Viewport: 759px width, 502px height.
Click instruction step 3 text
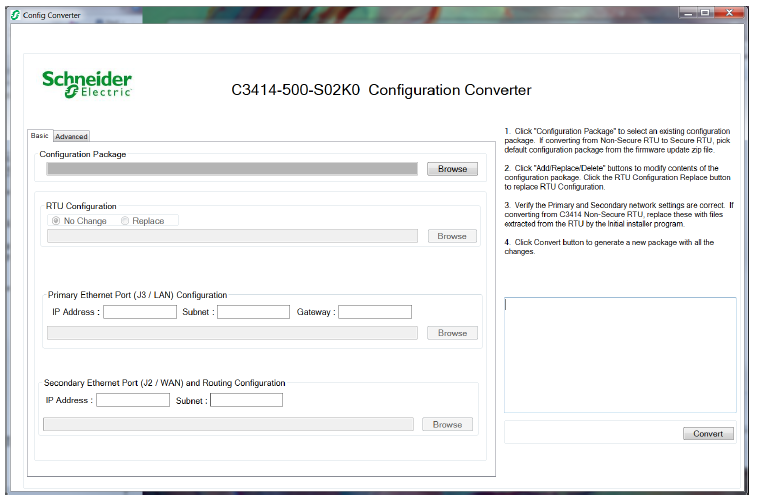point(619,214)
